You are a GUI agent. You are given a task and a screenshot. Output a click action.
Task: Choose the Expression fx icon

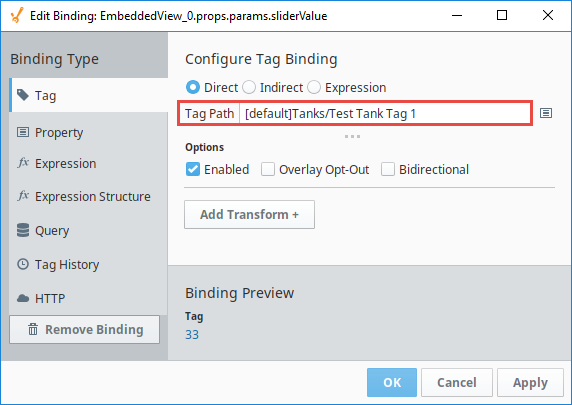click(23, 162)
